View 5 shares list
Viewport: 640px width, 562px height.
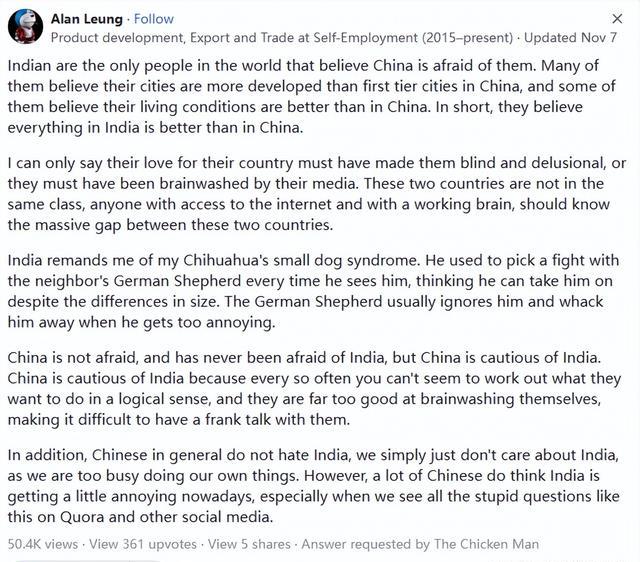249,544
